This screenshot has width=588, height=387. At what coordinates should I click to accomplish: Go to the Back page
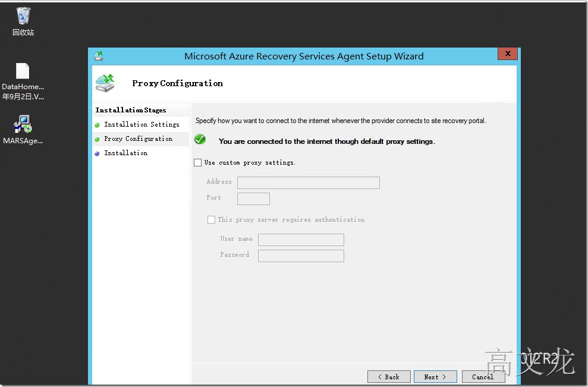pos(389,377)
